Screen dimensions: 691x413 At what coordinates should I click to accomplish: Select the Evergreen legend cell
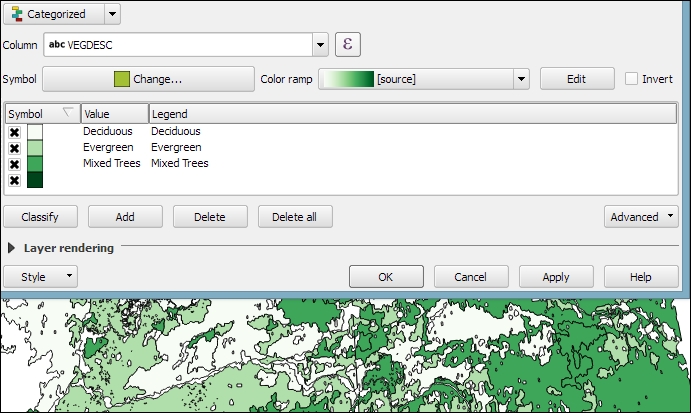coord(176,147)
